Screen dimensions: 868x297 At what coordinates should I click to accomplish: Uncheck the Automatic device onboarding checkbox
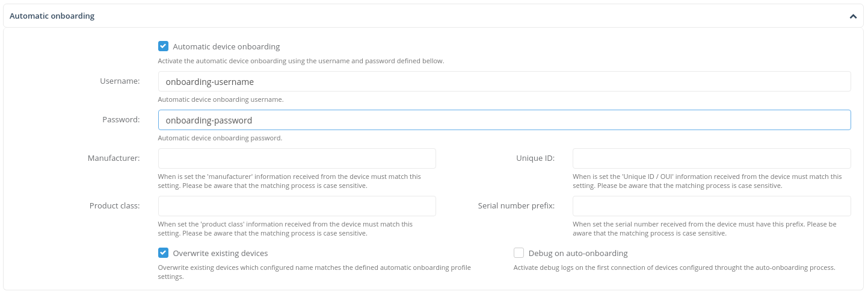(x=163, y=46)
